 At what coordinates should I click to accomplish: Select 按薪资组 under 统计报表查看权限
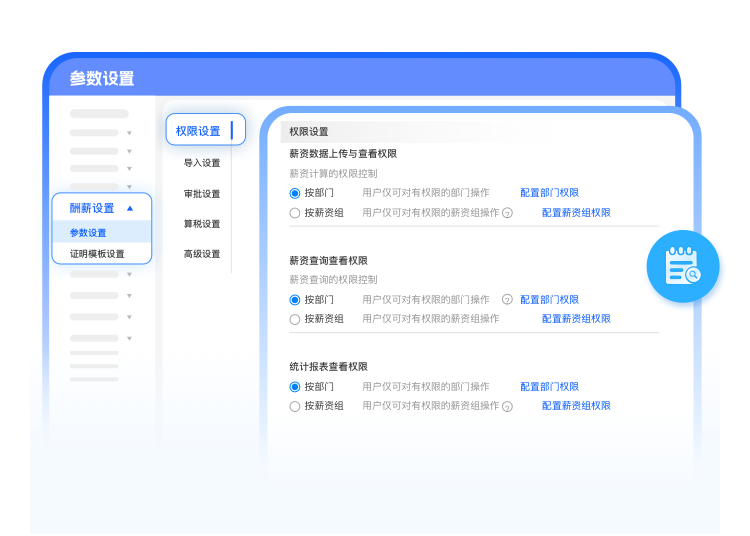pos(295,406)
